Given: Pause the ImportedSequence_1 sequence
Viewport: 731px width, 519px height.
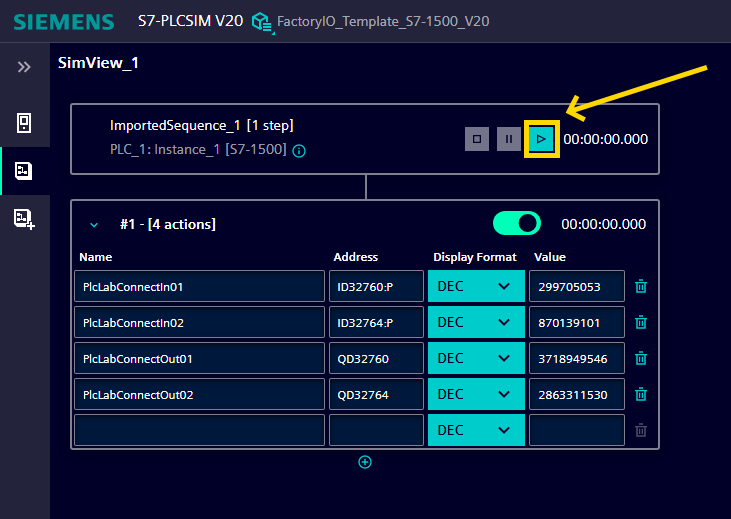Looking at the screenshot, I should pos(509,139).
